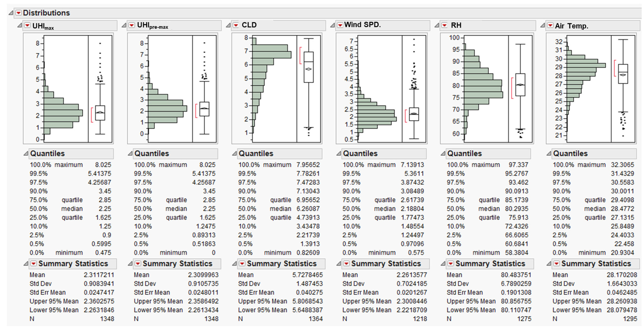Image resolution: width=644 pixels, height=328 pixels.
Task: Click the top outlier point in UHImax boxplot
Action: click(100, 43)
